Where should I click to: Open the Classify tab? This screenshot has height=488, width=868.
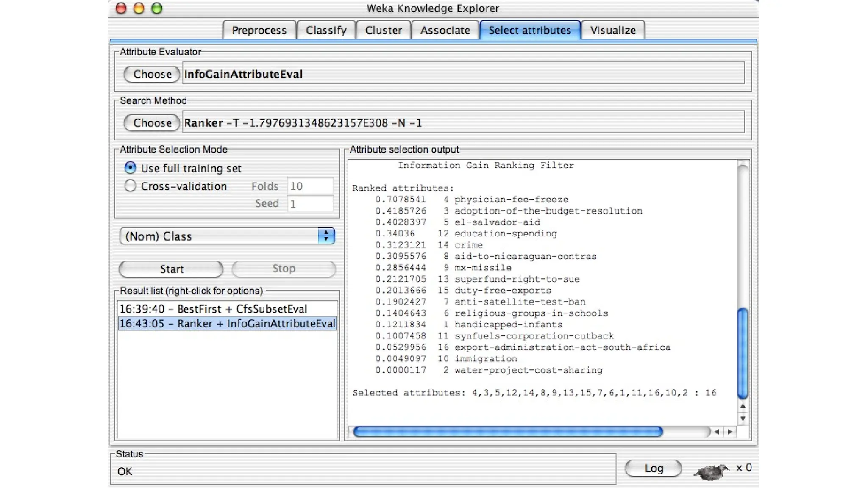pos(326,30)
